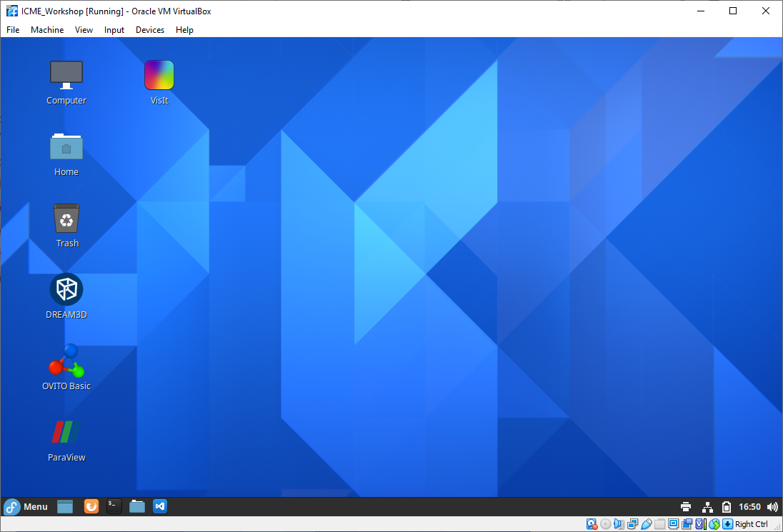
Task: Open the View menu
Action: pos(84,30)
